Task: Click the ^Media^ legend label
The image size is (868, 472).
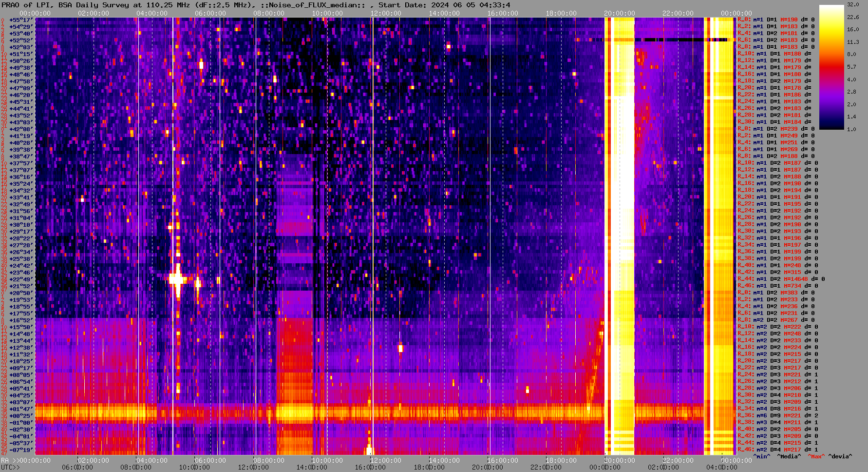Action: click(789, 457)
